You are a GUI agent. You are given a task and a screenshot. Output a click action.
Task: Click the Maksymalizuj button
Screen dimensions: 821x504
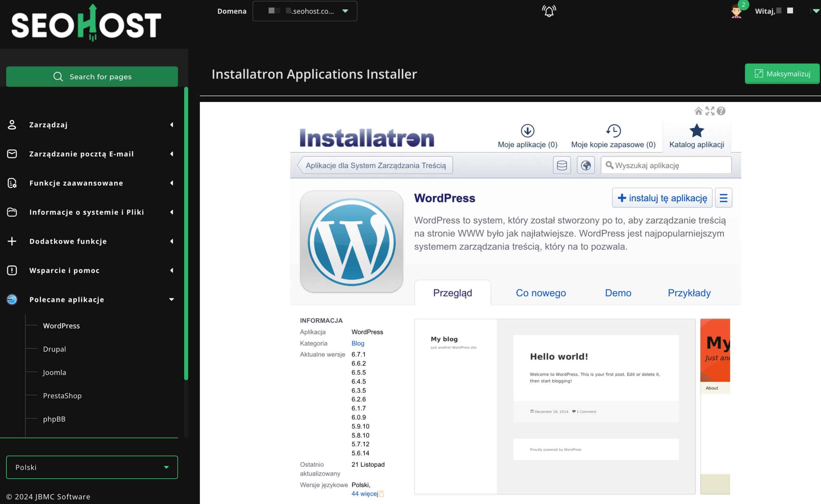[x=782, y=74]
